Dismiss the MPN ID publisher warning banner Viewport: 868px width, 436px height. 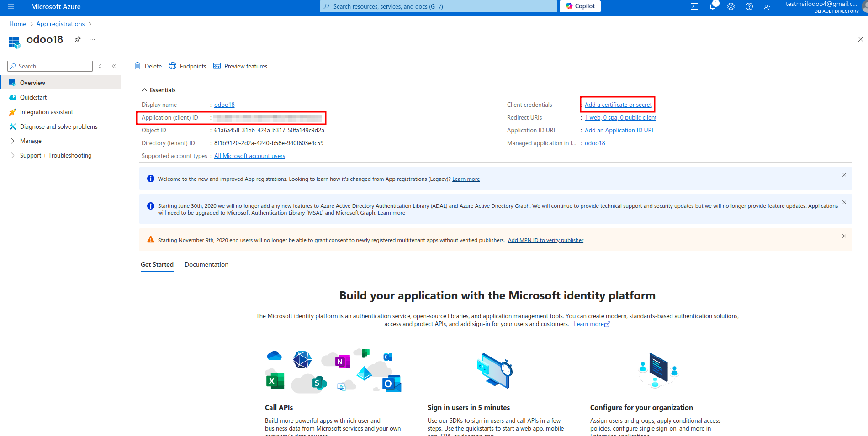pos(844,236)
